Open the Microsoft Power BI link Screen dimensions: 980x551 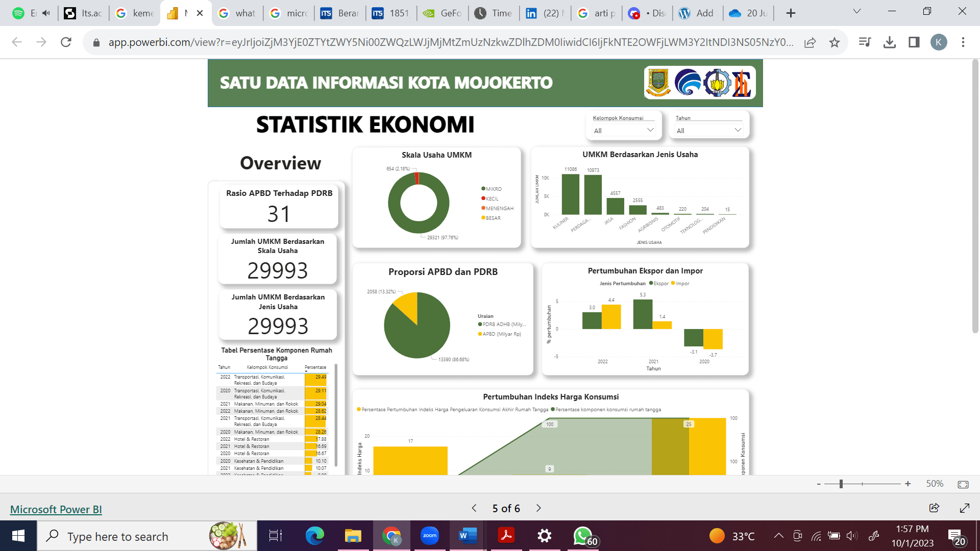pyautogui.click(x=56, y=509)
